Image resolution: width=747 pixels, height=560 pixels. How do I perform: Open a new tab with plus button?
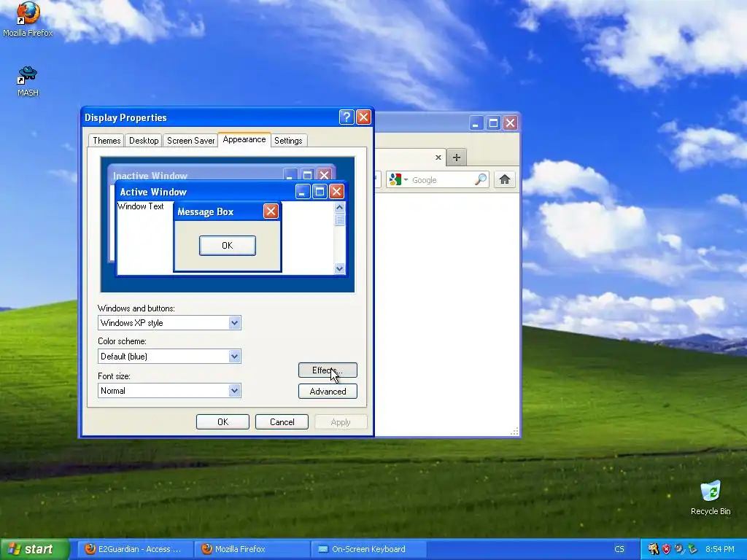(x=457, y=157)
